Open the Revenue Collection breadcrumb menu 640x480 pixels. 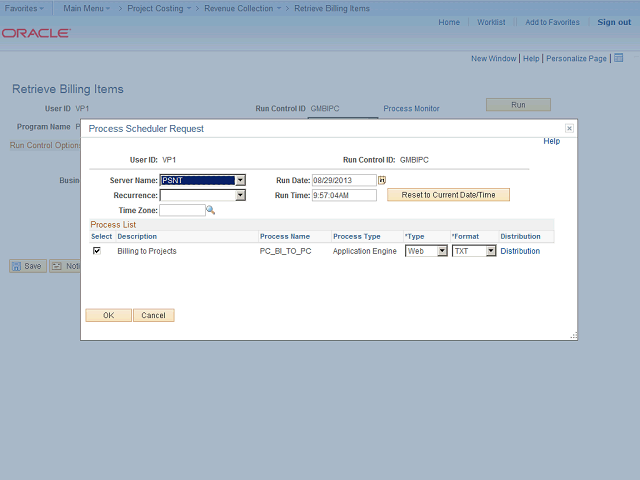click(242, 8)
